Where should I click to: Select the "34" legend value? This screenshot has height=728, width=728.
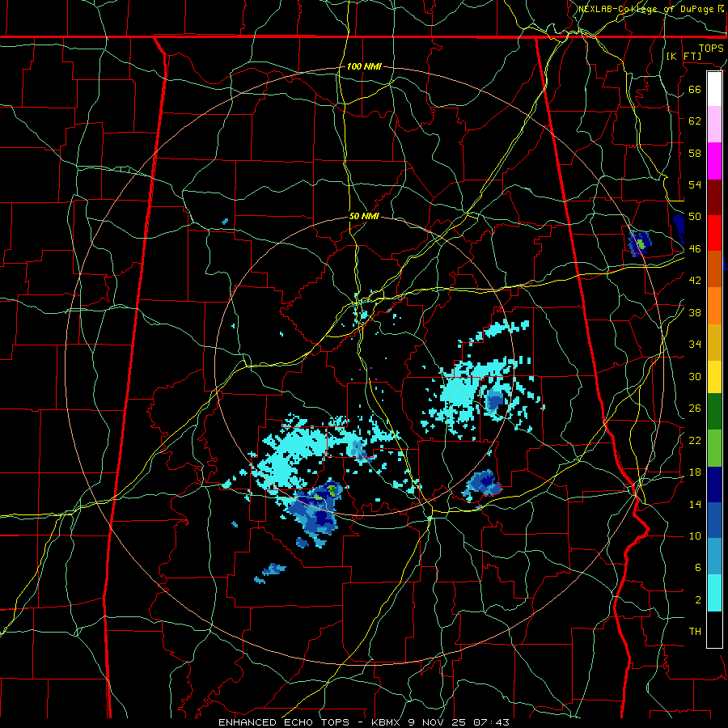(695, 344)
